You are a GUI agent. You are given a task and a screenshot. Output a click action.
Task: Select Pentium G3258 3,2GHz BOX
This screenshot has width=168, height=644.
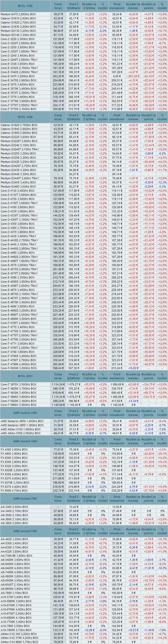click(18, 158)
